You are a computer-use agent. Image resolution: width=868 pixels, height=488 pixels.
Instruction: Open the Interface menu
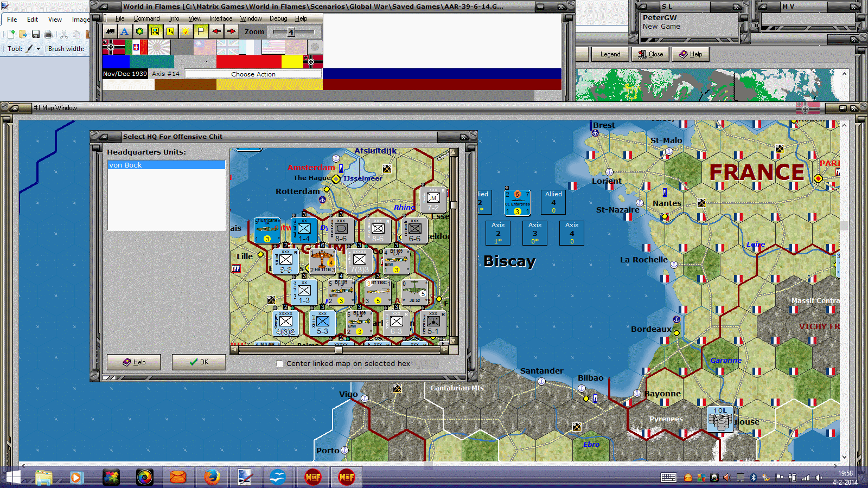[x=221, y=18]
